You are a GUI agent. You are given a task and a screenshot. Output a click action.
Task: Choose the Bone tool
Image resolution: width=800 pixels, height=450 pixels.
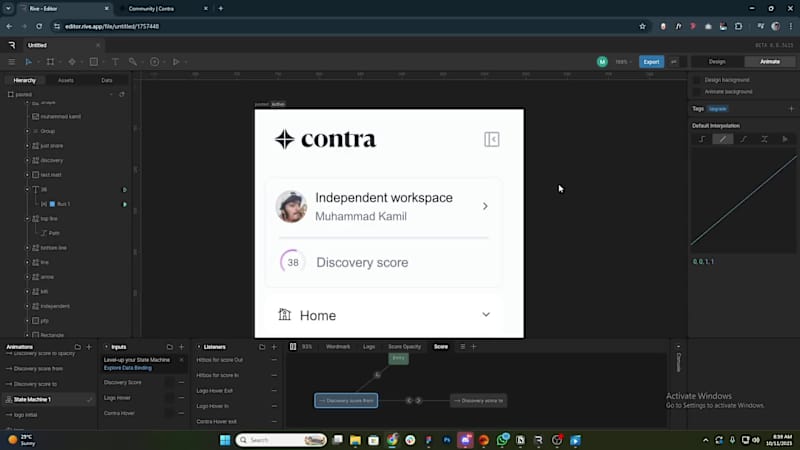[133, 62]
